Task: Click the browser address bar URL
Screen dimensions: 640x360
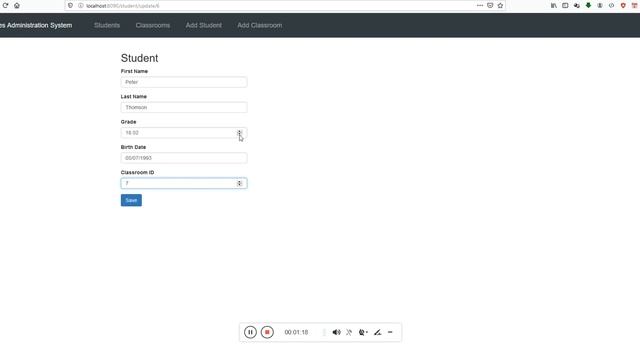Action: [122, 6]
